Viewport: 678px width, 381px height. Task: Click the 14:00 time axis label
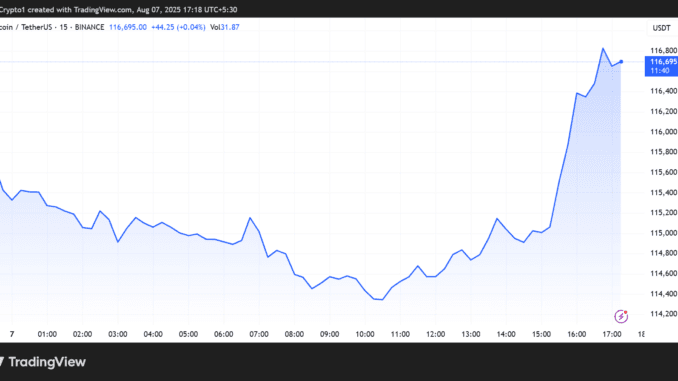[506, 334]
